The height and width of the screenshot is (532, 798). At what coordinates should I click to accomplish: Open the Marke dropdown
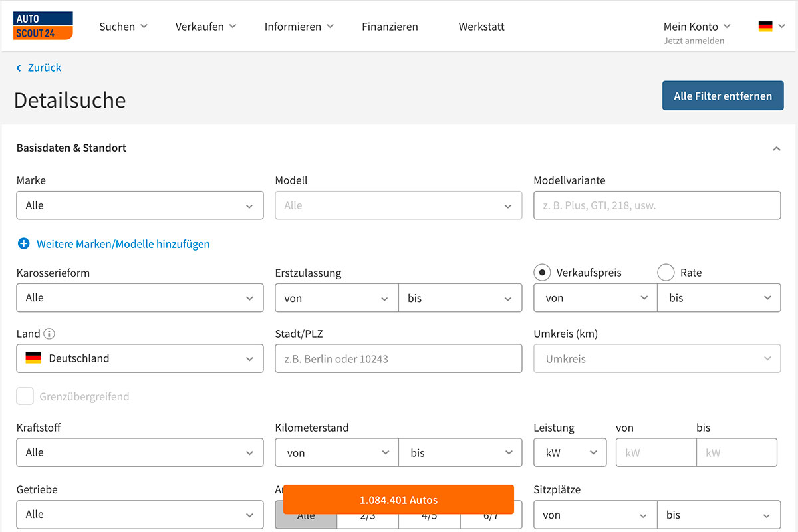140,205
